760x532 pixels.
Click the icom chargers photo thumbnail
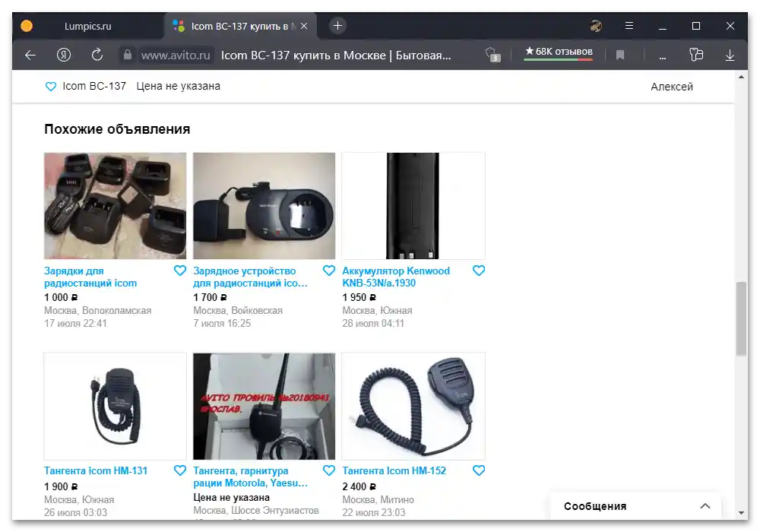coord(115,206)
